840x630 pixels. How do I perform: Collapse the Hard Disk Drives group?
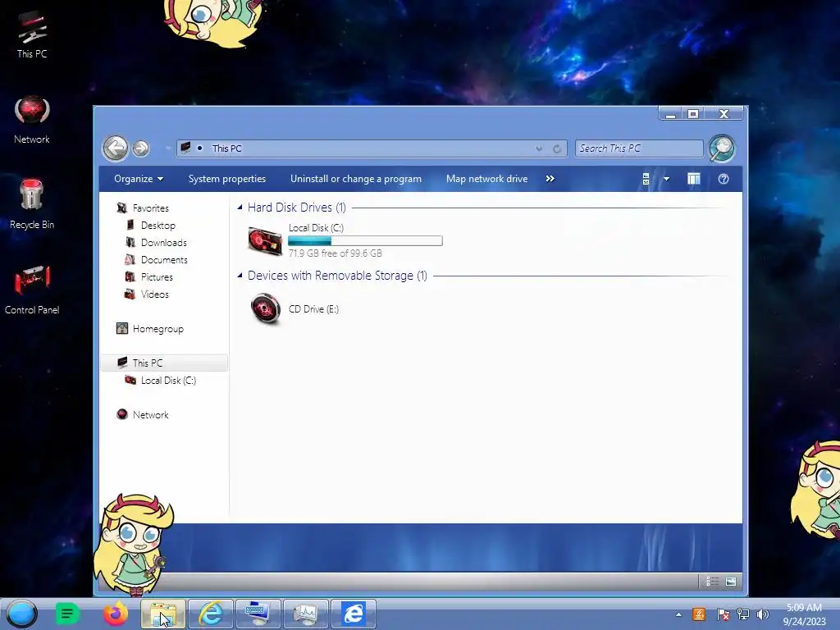pos(240,208)
